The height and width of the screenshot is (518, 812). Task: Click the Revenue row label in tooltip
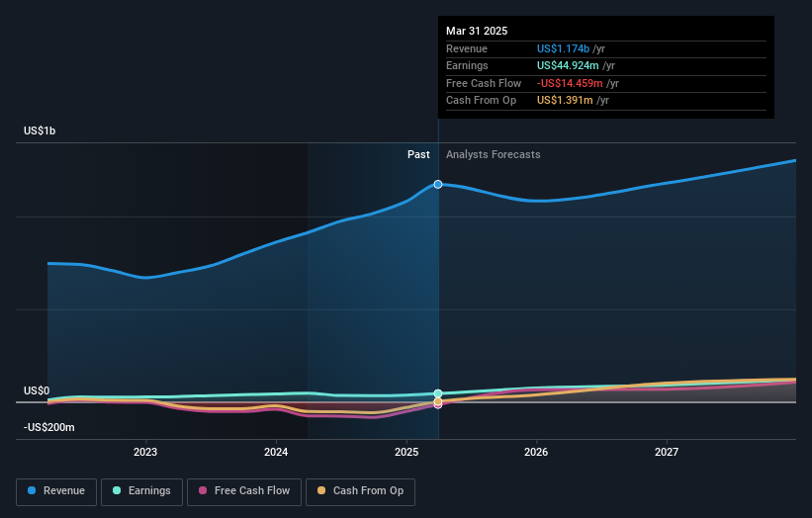(x=467, y=48)
